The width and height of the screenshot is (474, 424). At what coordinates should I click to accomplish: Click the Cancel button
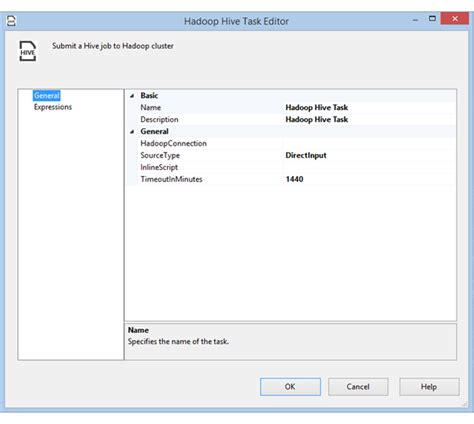pos(358,387)
